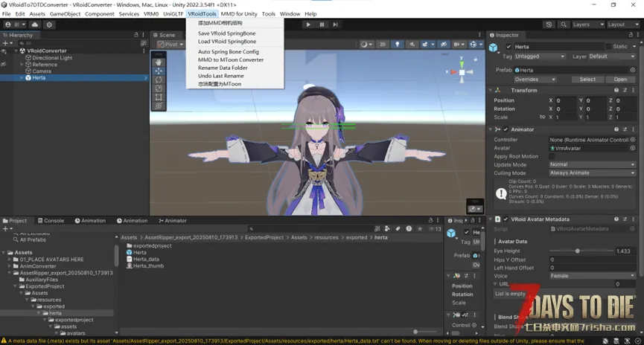
Task: Open the Voice Female dropdown
Action: (592, 276)
